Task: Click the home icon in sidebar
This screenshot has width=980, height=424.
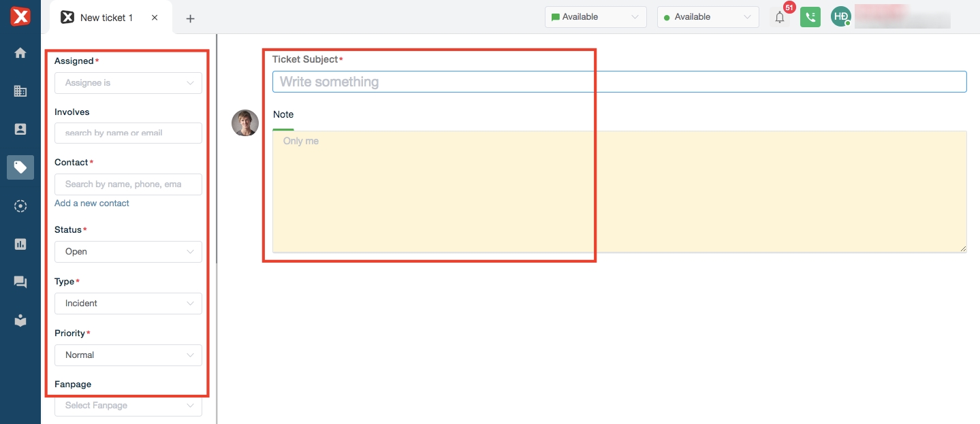Action: coord(20,53)
